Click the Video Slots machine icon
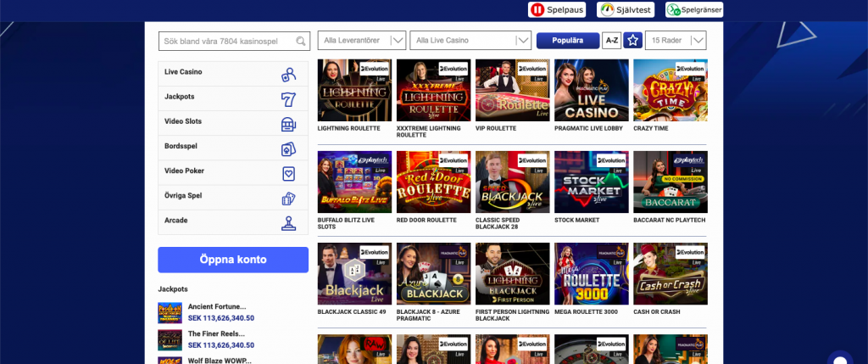 [x=288, y=124]
